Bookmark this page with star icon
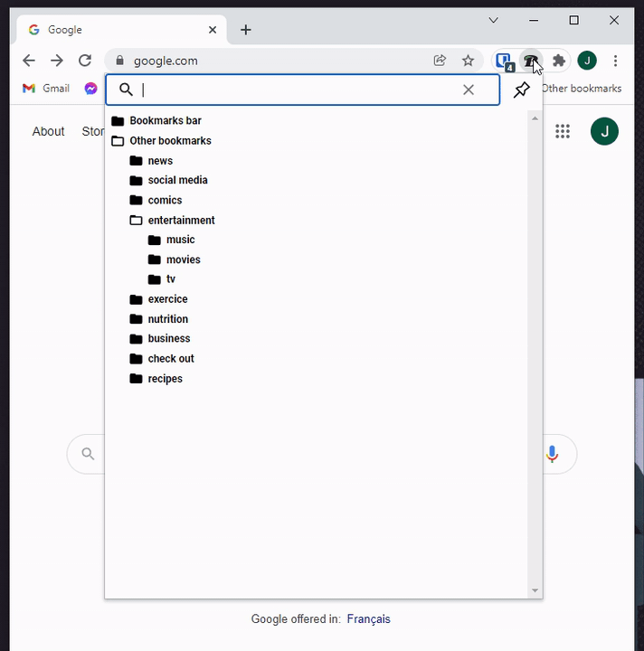Viewport: 644px width, 651px height. click(x=468, y=61)
